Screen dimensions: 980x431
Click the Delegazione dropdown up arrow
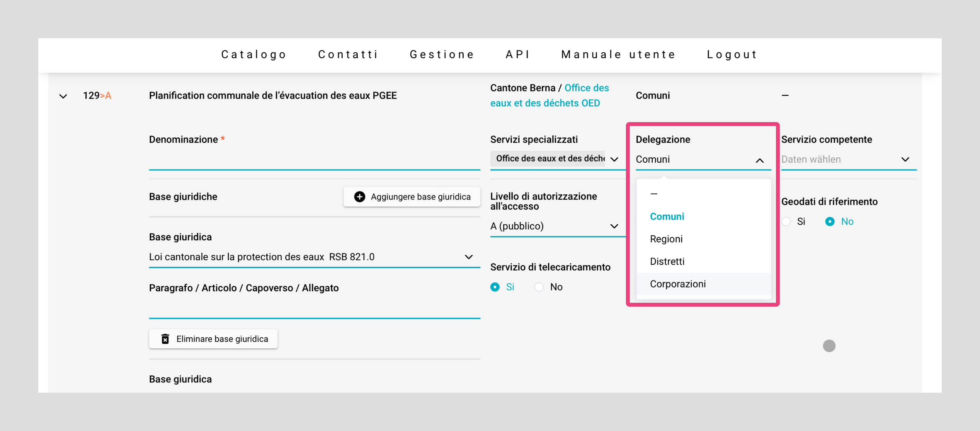point(760,160)
